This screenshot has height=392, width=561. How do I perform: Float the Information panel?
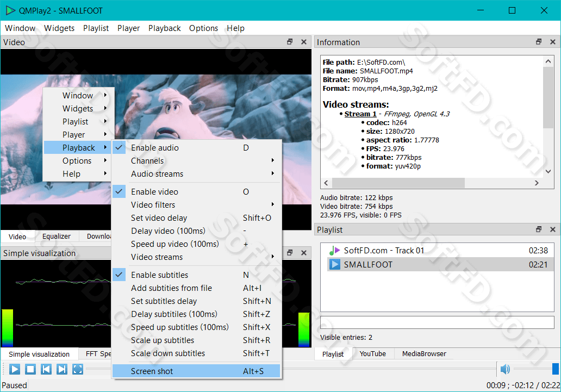point(539,42)
